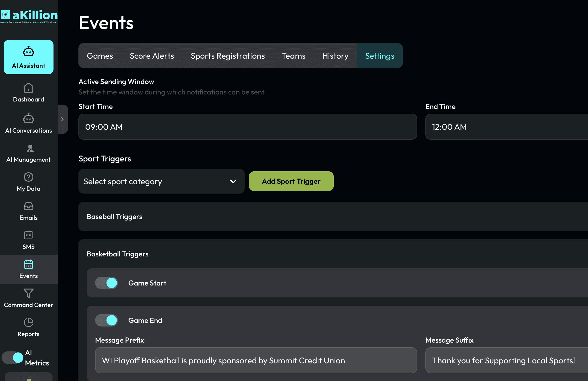588x381 pixels.
Task: Open the SMS message icon
Action: (29, 235)
